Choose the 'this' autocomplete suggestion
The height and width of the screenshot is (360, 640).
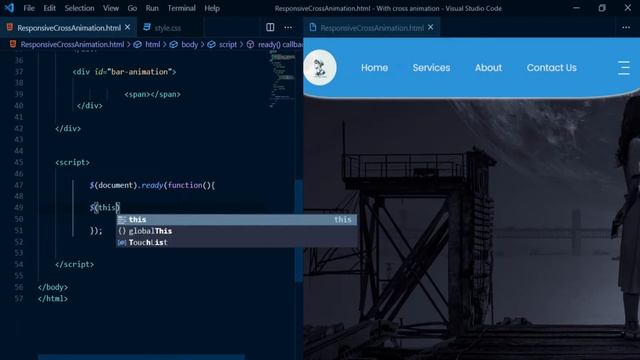pos(236,220)
